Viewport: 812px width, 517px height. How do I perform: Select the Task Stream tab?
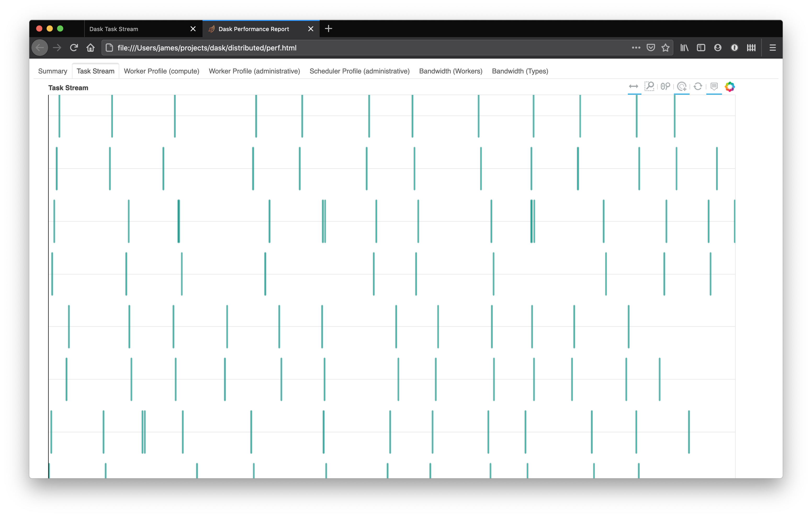point(95,71)
